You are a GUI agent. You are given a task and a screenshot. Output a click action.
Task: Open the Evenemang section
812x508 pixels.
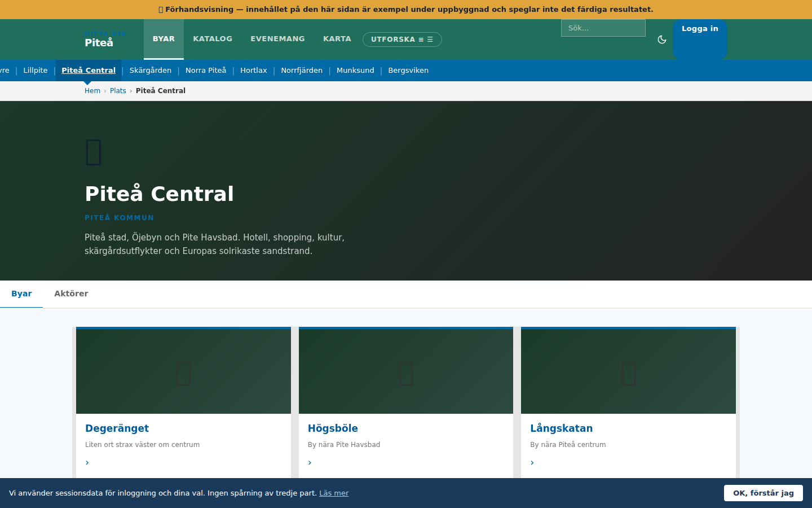277,39
